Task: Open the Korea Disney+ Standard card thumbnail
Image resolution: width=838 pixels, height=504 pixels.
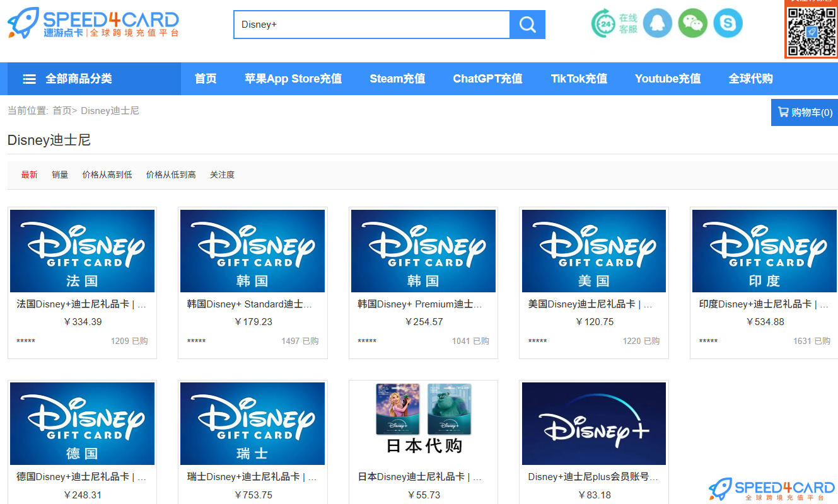Action: pos(252,251)
